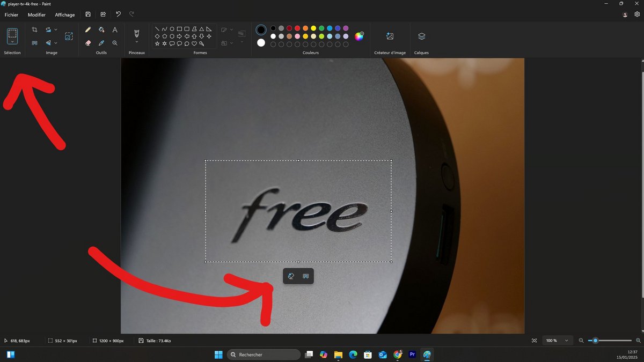Viewport: 644px width, 362px height.
Task: Open the Créateur d'image tool
Action: tap(390, 36)
